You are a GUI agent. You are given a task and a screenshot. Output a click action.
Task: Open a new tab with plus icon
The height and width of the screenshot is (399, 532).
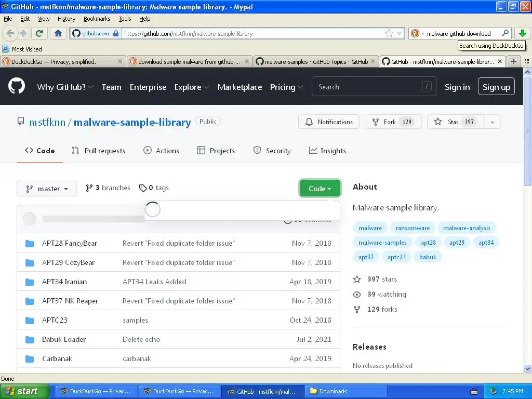(514, 61)
